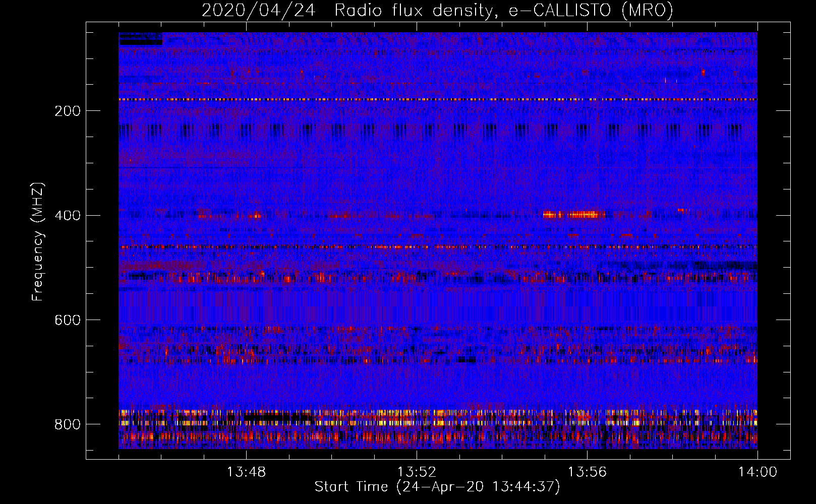
Task: Click the bright burst near 400 MHz
Action: pyautogui.click(x=574, y=215)
